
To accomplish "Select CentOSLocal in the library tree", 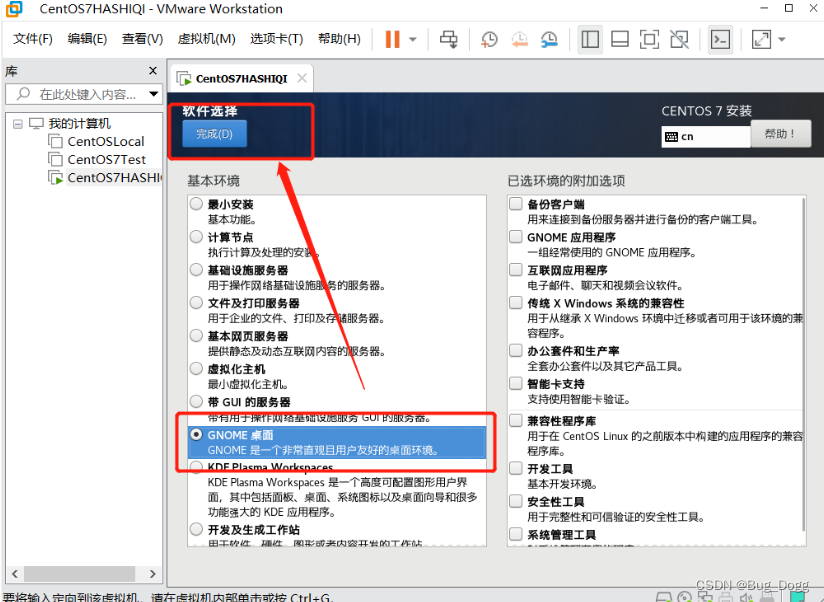I will coord(105,141).
